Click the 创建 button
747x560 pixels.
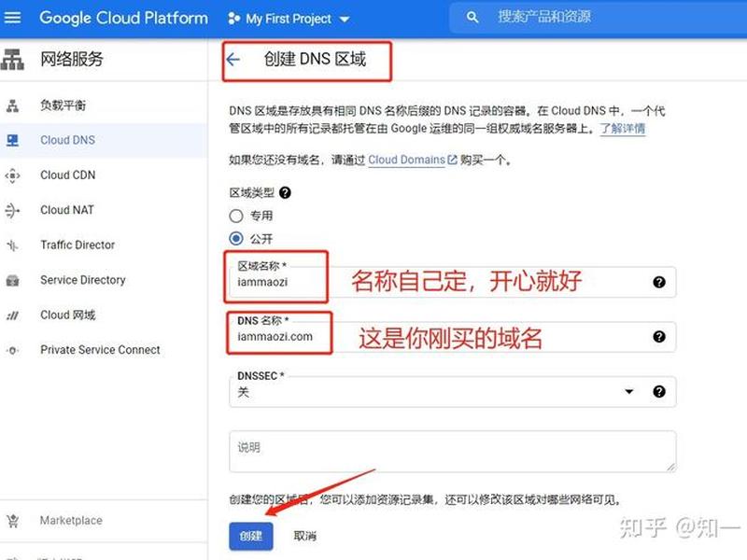point(251,536)
